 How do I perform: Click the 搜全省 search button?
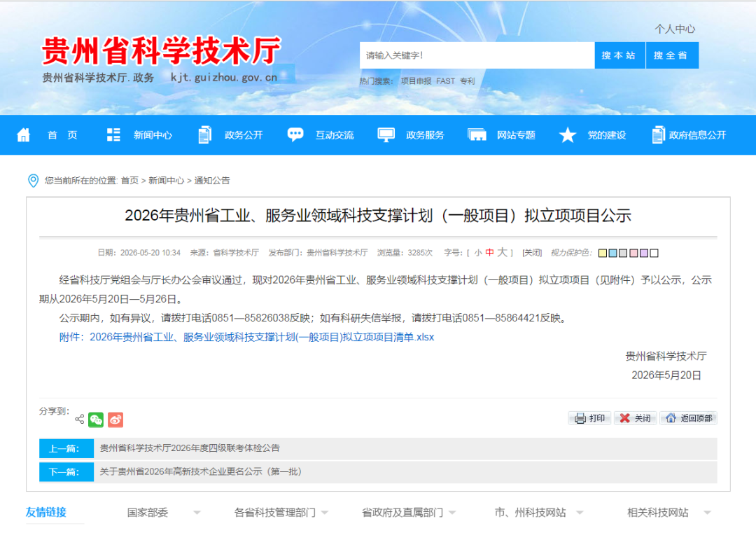(x=672, y=55)
